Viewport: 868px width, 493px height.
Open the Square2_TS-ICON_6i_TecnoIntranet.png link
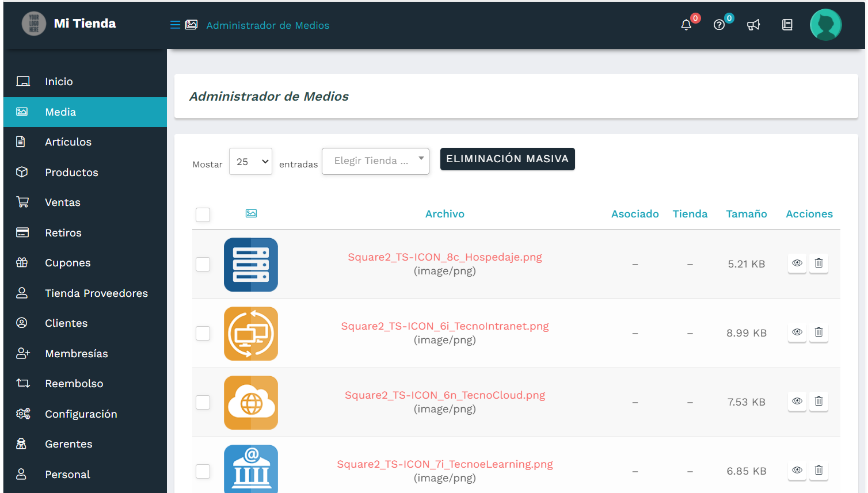(444, 326)
